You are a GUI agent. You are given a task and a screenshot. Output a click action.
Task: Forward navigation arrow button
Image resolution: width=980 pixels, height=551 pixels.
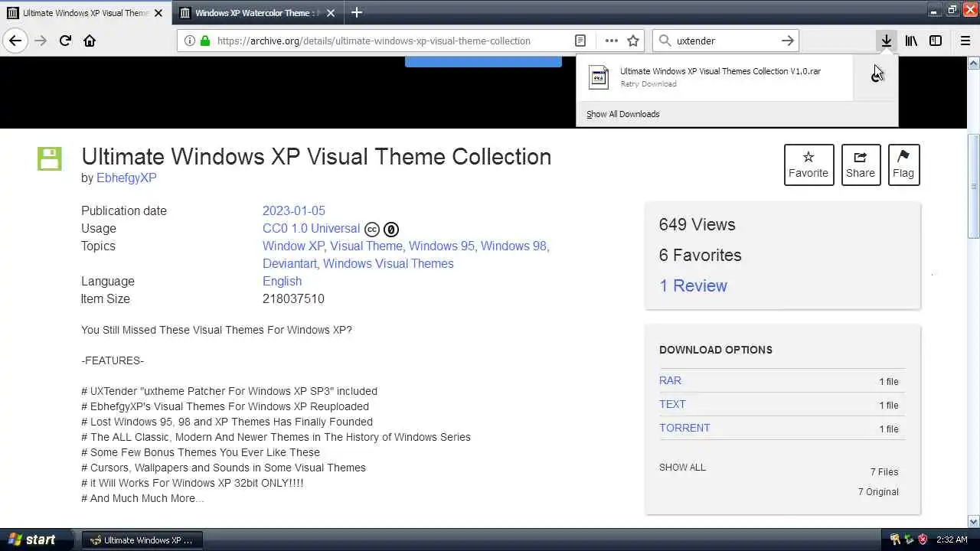click(x=41, y=41)
